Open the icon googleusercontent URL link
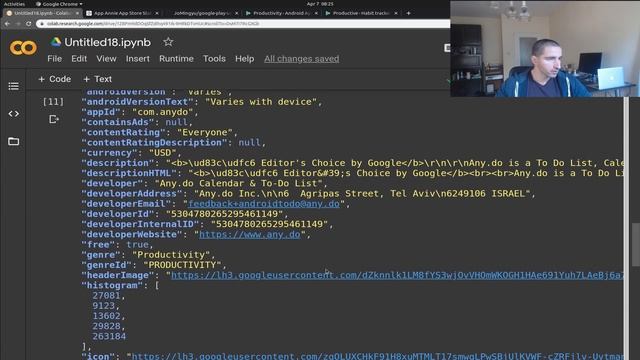The height and width of the screenshot is (360, 640). pos(377,356)
